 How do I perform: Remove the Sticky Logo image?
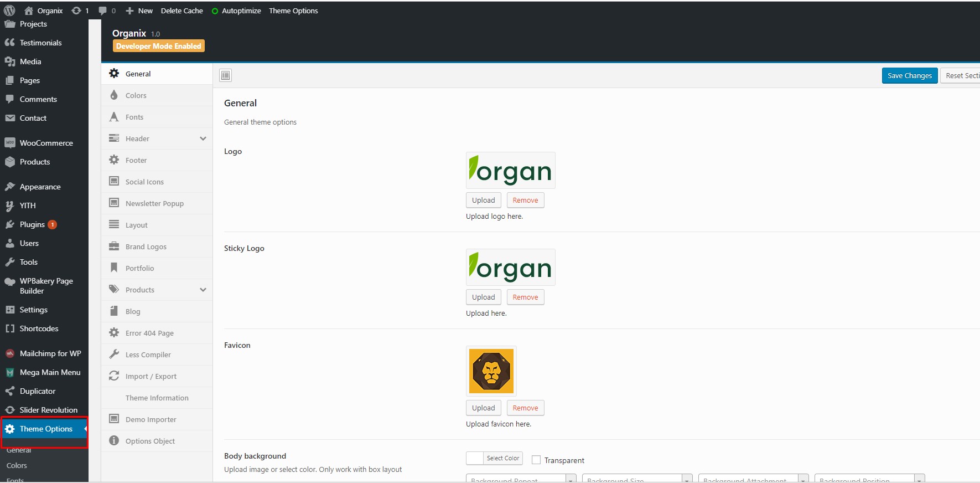[526, 297]
